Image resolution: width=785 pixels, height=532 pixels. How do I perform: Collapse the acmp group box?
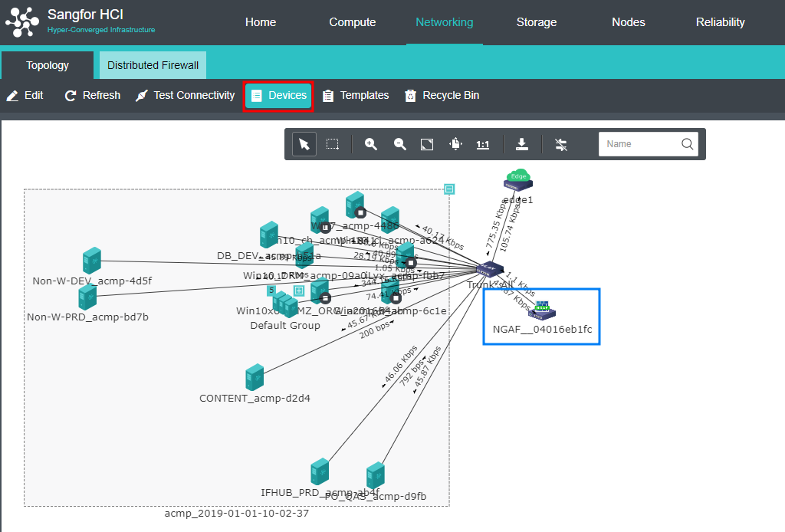click(x=449, y=189)
